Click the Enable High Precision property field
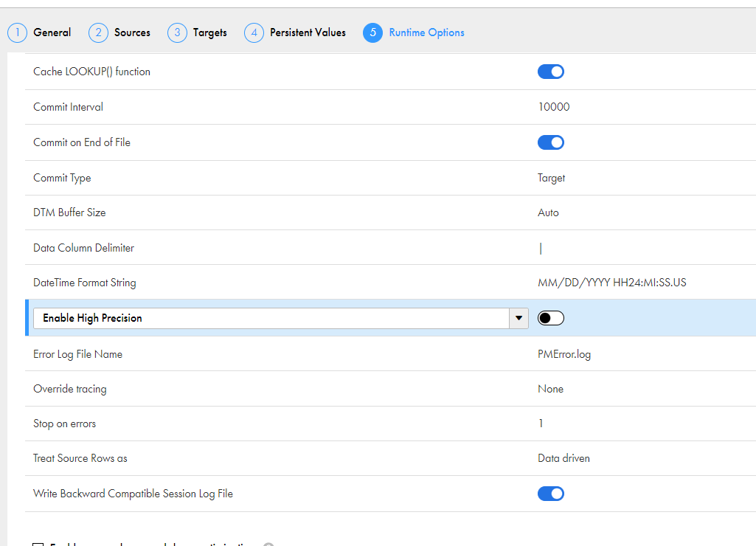The image size is (756, 546). tap(271, 318)
